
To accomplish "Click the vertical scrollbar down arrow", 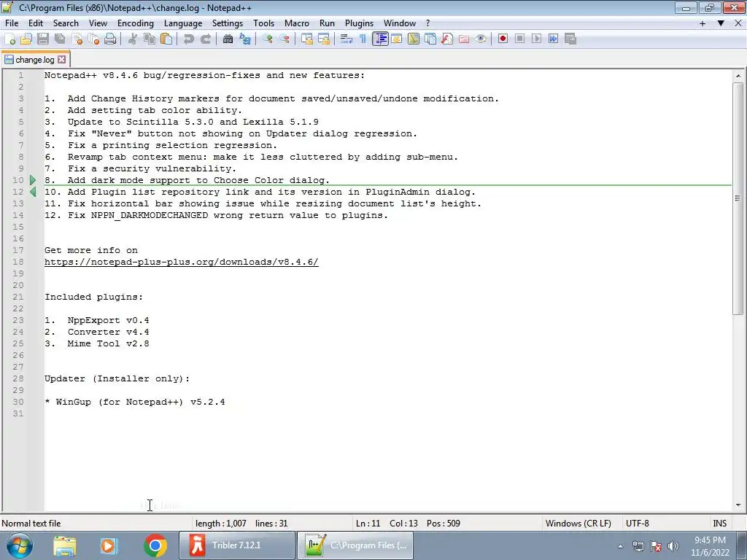I will (738, 505).
